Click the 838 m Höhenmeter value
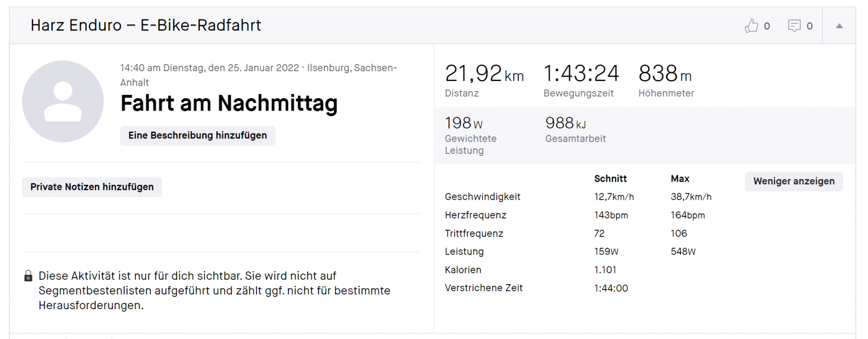 click(x=665, y=74)
